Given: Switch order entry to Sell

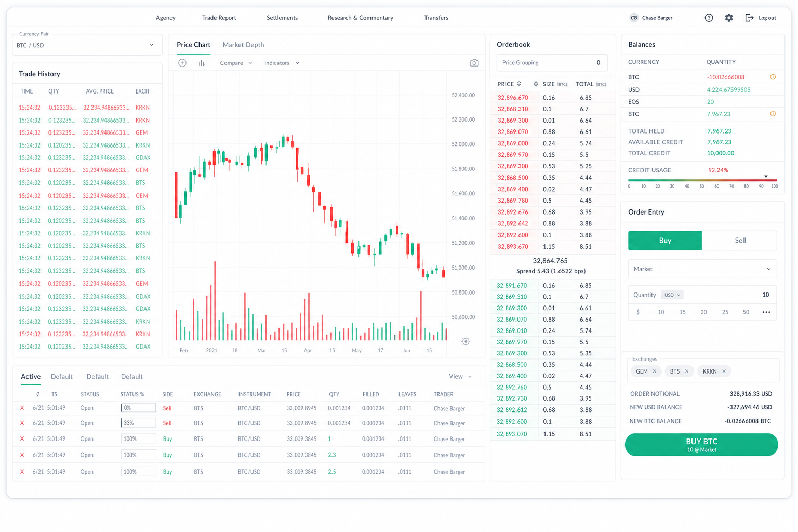Looking at the screenshot, I should coord(740,241).
